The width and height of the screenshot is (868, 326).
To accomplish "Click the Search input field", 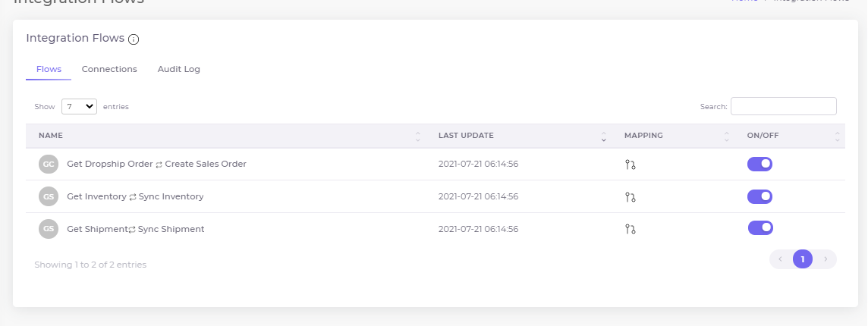I will pos(783,106).
